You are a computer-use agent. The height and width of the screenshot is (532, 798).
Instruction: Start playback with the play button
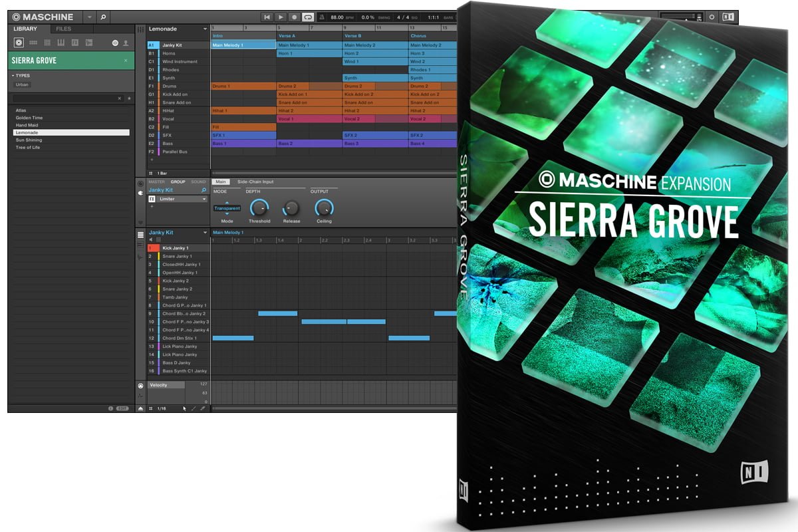281,17
